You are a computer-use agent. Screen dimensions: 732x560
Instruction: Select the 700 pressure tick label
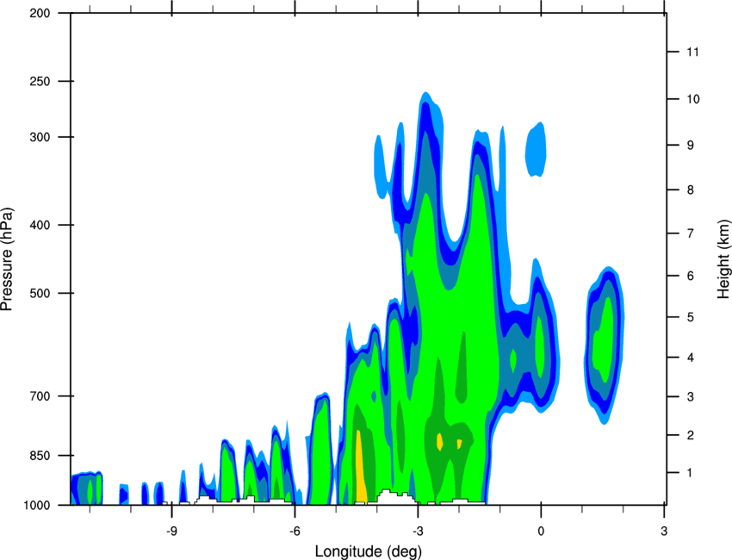tap(40, 396)
